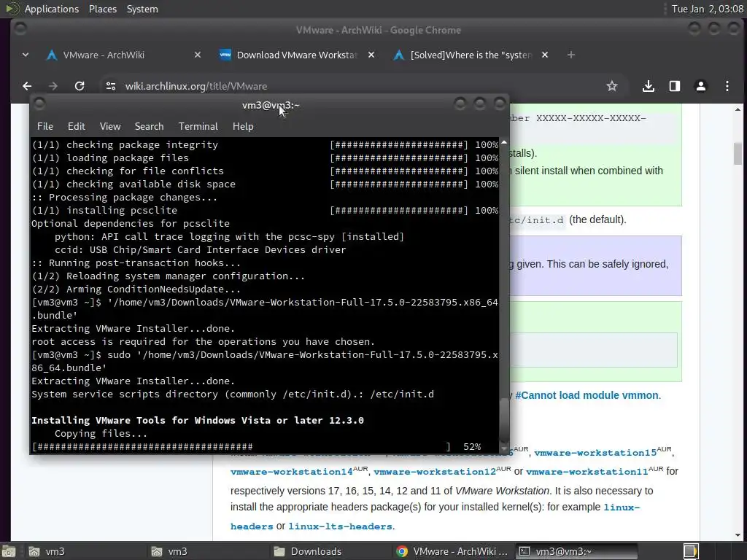The image size is (747, 560).
Task: Toggle Chrome side panel icon
Action: pyautogui.click(x=675, y=86)
